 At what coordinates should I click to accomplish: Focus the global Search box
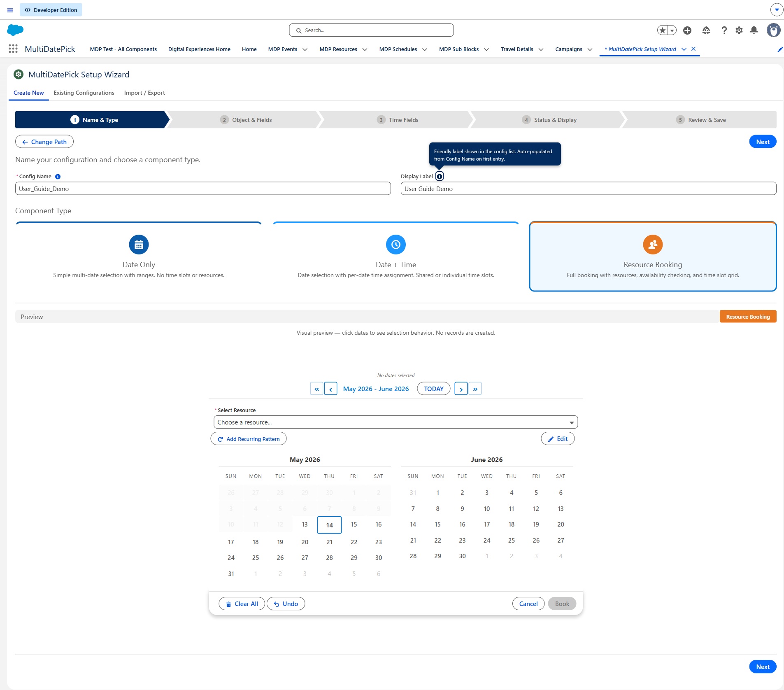[371, 30]
